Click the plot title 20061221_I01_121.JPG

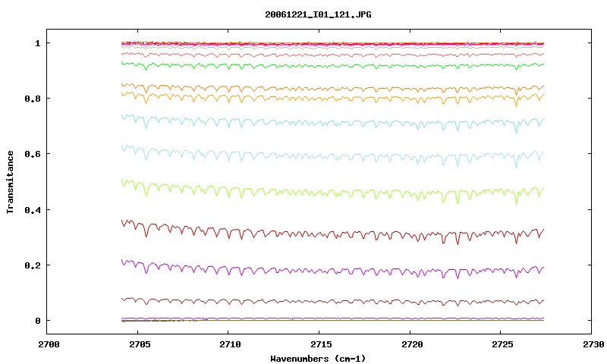coord(318,14)
